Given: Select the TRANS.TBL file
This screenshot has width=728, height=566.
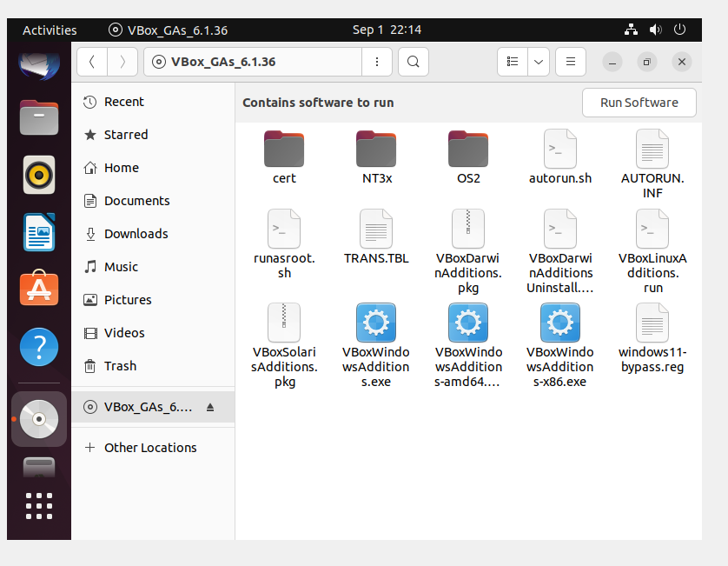Looking at the screenshot, I should point(376,237).
